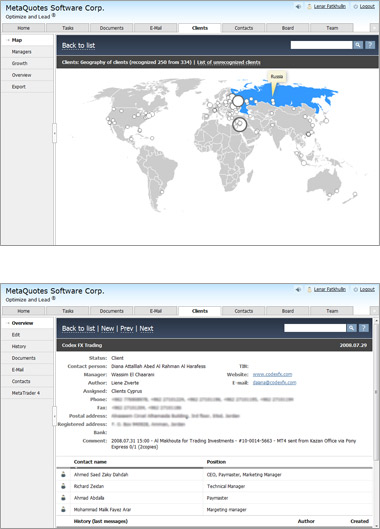Click person icon next to Richard Zeidan
The height and width of the screenshot is (529, 380).
(63, 486)
